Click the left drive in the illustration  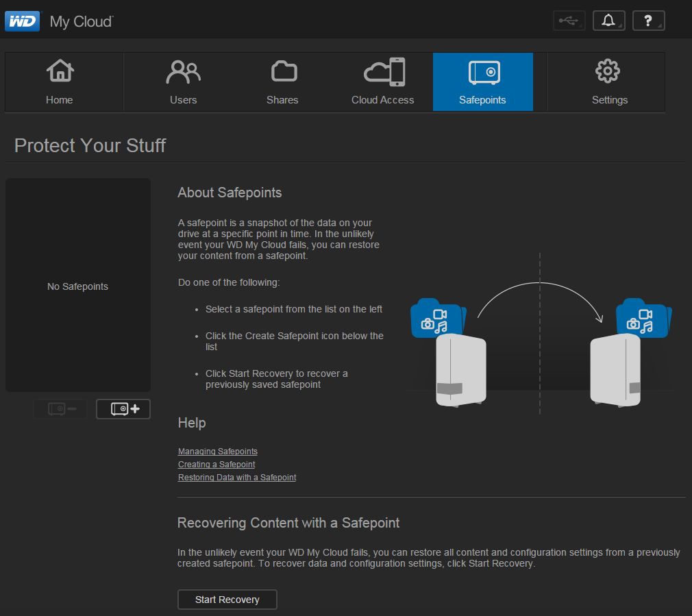461,370
